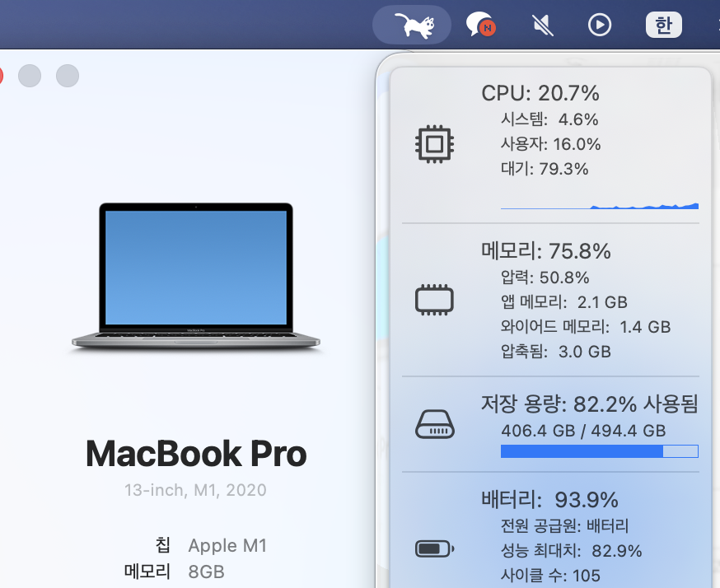The image size is (720, 588).
Task: Open the CPU: 20.7% section
Action: [540, 93]
